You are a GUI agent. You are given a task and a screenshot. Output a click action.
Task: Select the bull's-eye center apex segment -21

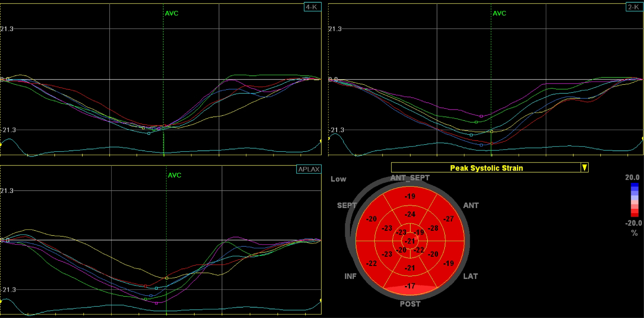(410, 241)
